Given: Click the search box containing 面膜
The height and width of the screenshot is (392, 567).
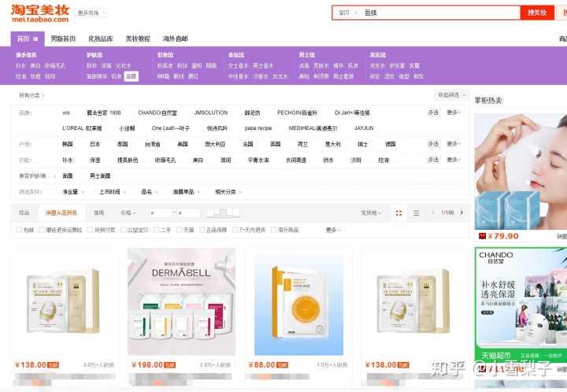Looking at the screenshot, I should [439, 13].
